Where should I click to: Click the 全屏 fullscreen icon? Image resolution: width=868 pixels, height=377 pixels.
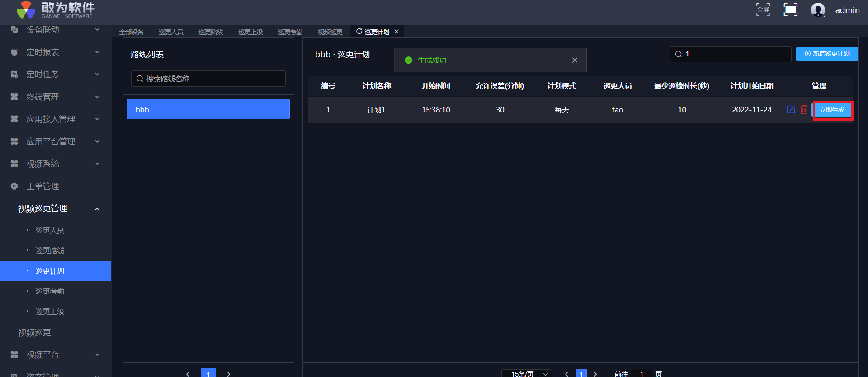coord(763,9)
